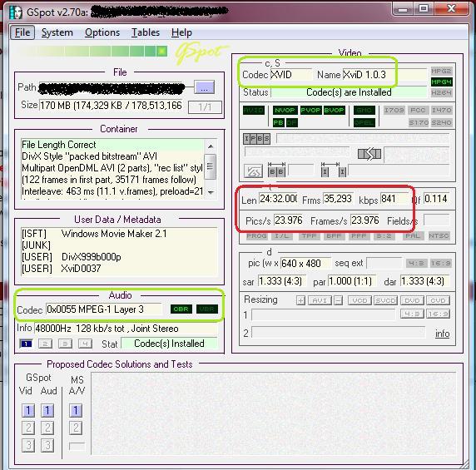Click the I/L interlaced indicator
The height and width of the screenshot is (470, 476).
click(x=282, y=235)
